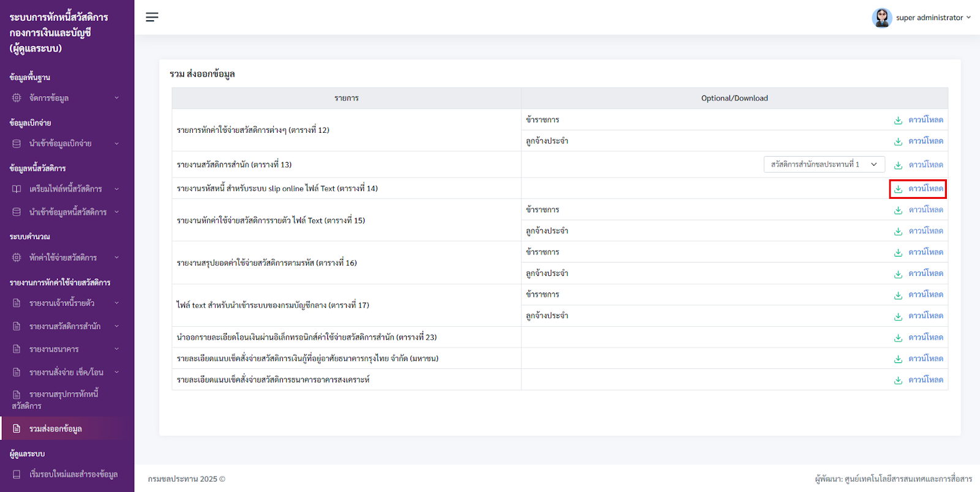Click ดาวน์โหลด for ตารางที่ 17 ลูกจ้างประจำ

(925, 316)
